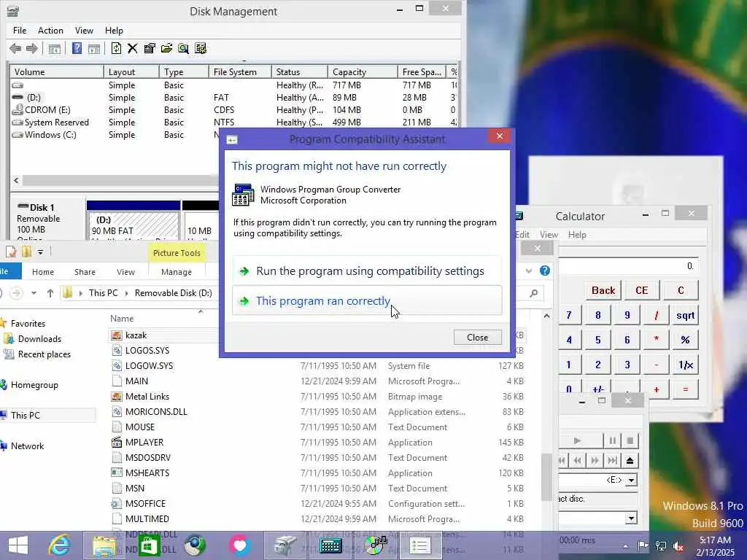Viewport: 747px width, 560px height.
Task: Expand the Explorer ribbon chevron
Action: tap(528, 271)
